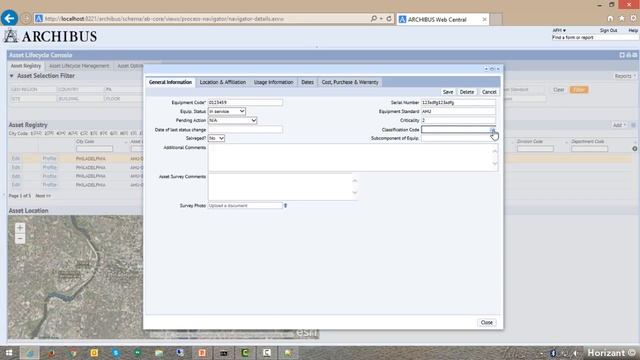Click the browser forward arrow button
Image resolution: width=640 pixels, height=360 pixels.
click(26, 18)
